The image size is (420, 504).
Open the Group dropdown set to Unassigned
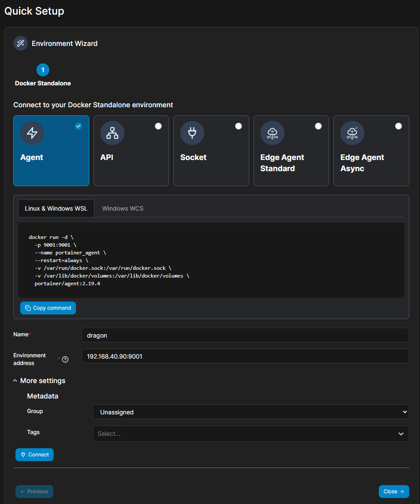[251, 412]
